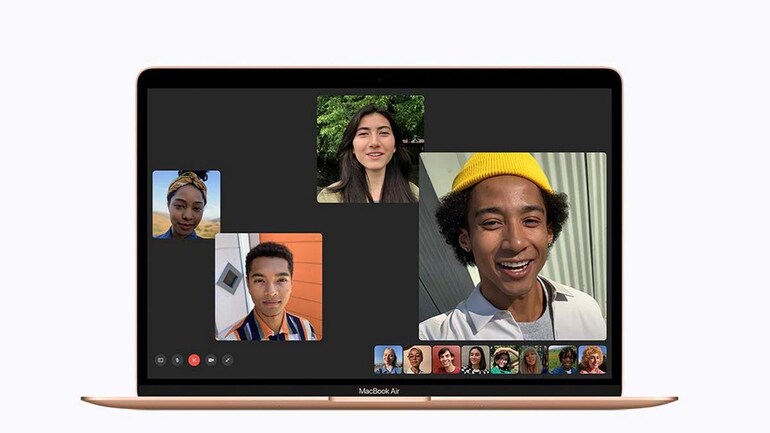End the FaceTime call
The width and height of the screenshot is (770, 433).
point(194,359)
